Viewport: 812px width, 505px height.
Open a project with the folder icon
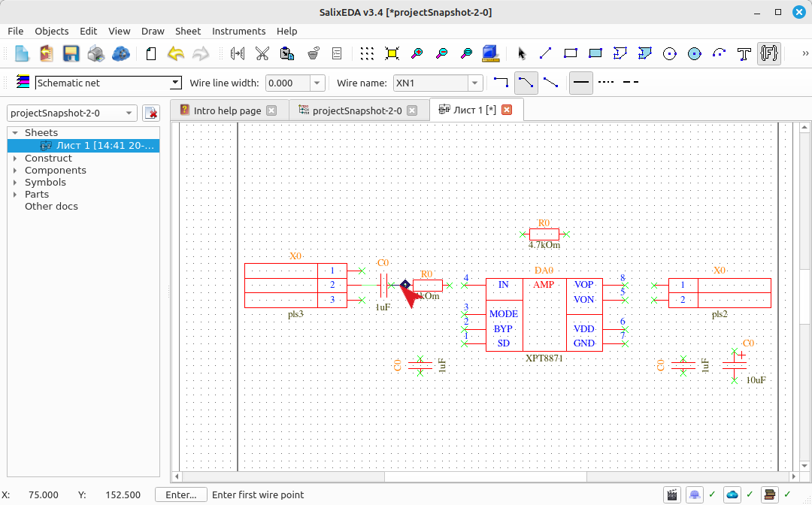click(x=47, y=54)
